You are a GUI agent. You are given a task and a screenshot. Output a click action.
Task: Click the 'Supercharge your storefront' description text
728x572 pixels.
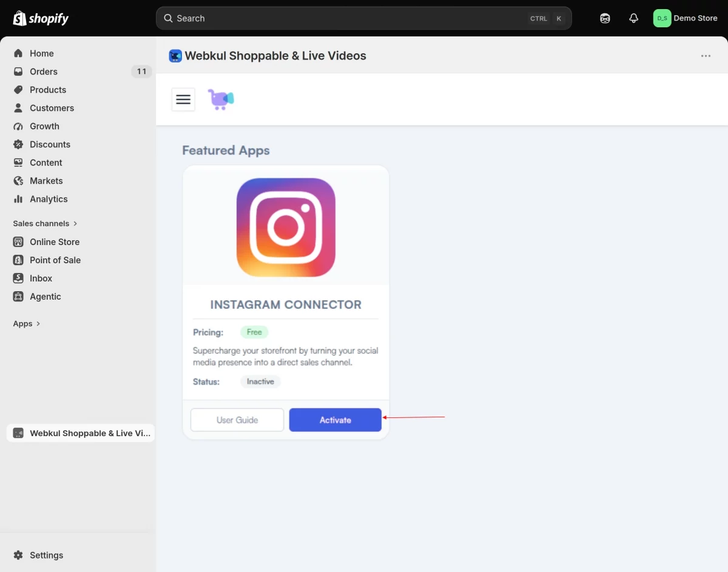(x=285, y=356)
